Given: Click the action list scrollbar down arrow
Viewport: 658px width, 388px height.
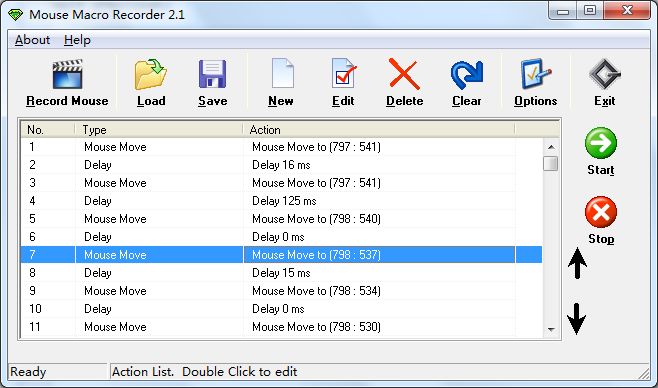Looking at the screenshot, I should point(551,330).
